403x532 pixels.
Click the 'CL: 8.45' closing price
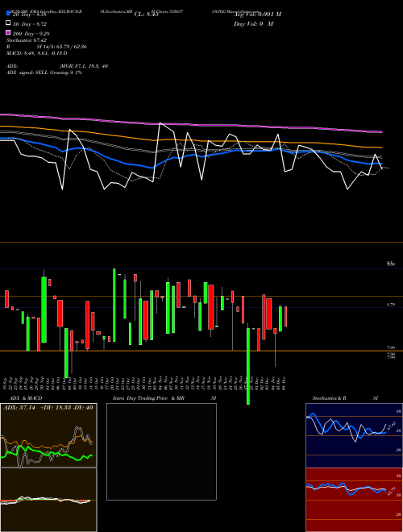[146, 15]
